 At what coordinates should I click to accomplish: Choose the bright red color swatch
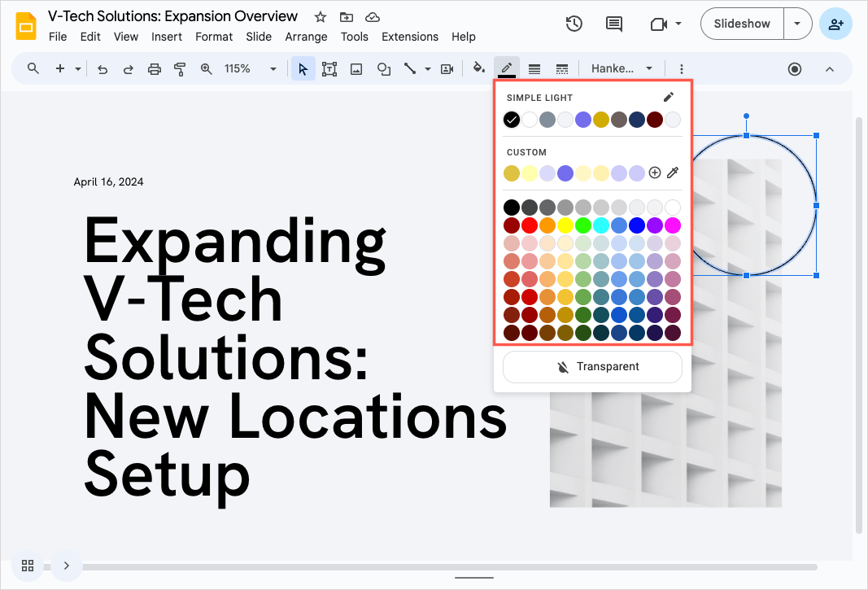[x=529, y=225]
